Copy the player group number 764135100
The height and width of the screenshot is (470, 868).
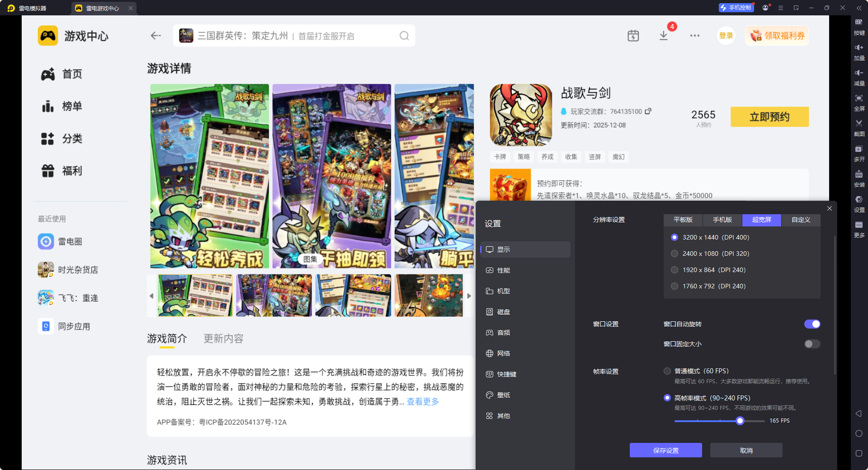648,111
